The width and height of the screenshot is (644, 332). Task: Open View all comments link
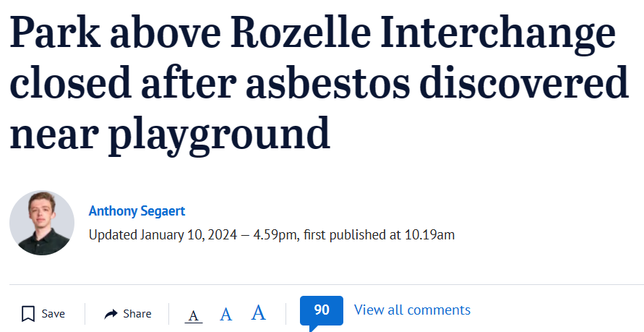tap(412, 310)
